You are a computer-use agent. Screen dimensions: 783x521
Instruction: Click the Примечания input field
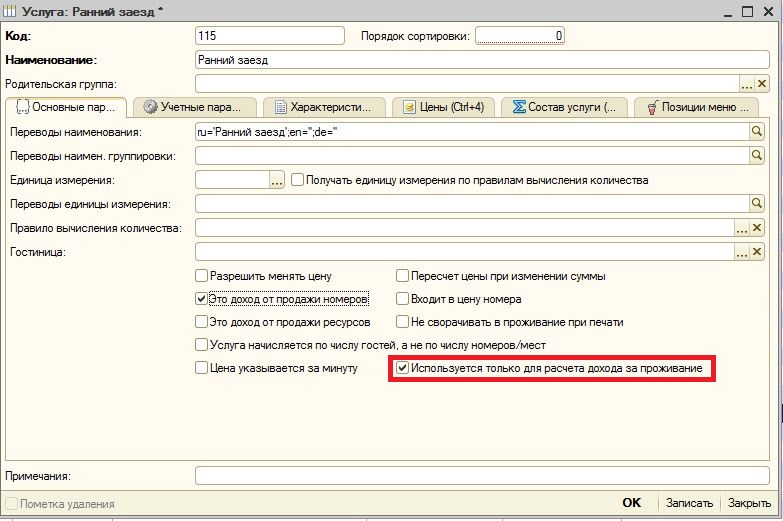tap(482, 476)
